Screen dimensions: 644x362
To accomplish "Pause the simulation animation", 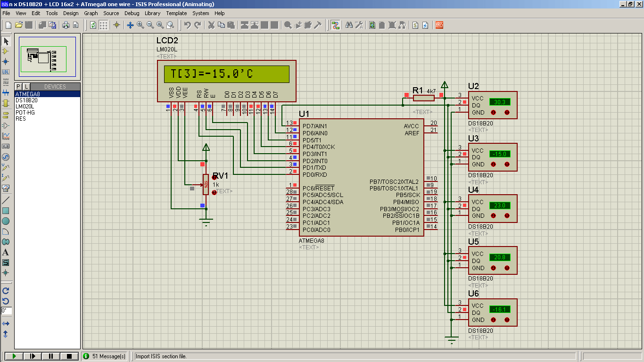I will (50, 356).
